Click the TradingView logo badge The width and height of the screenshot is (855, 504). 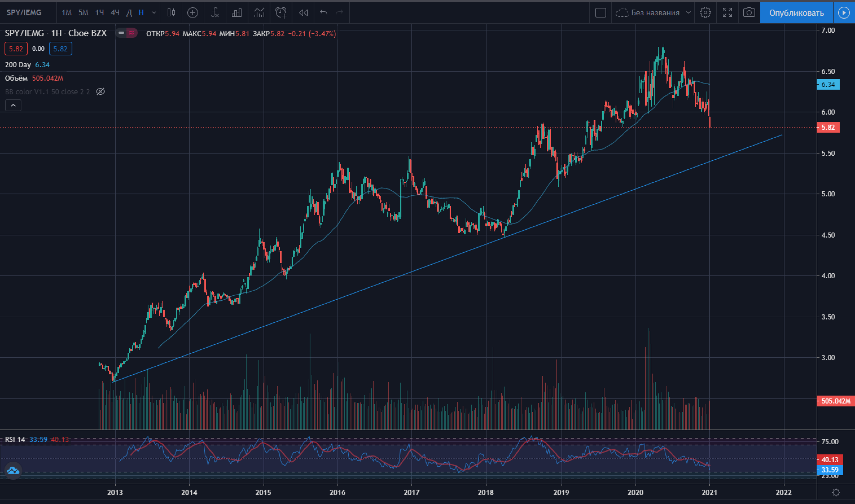click(x=13, y=470)
